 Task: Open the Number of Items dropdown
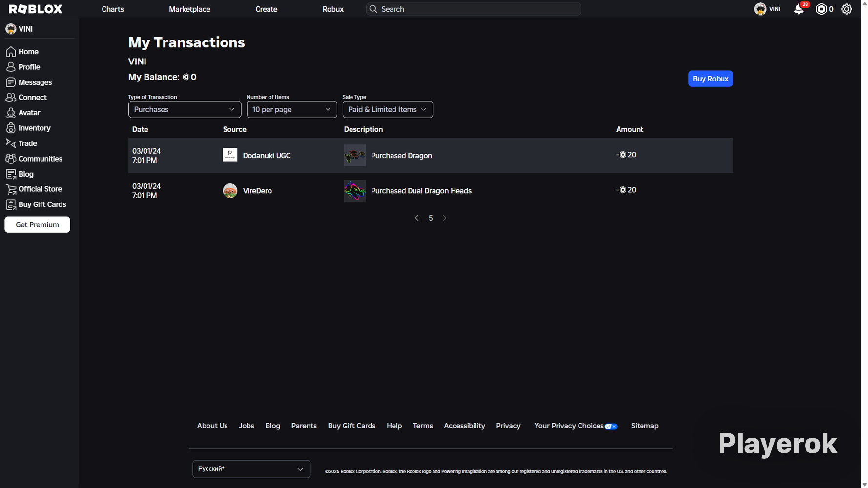(x=292, y=109)
